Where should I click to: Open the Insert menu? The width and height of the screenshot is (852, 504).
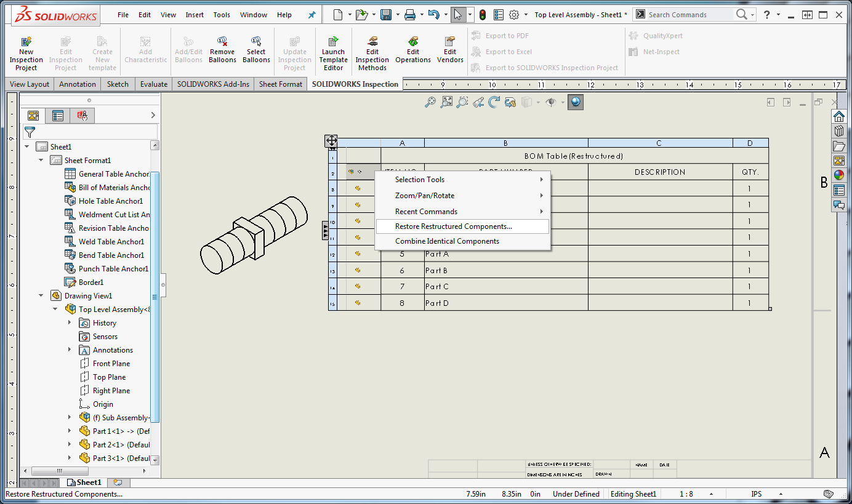tap(195, 15)
